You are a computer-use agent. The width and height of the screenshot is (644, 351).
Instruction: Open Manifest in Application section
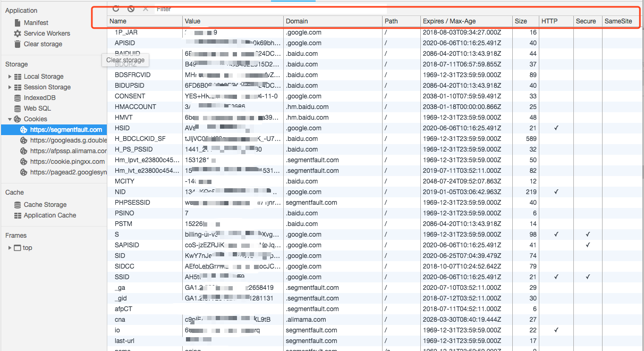36,23
